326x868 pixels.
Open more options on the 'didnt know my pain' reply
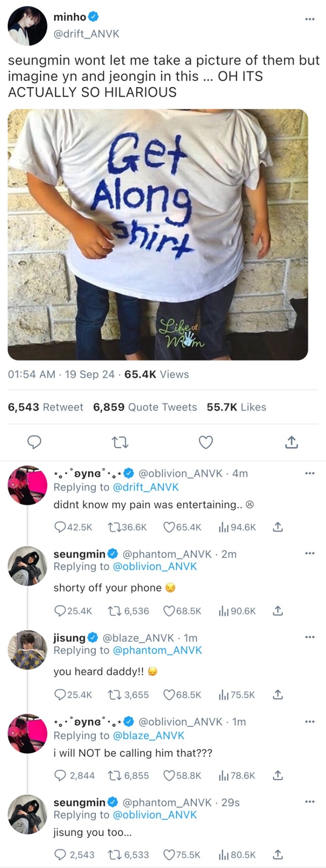click(309, 473)
